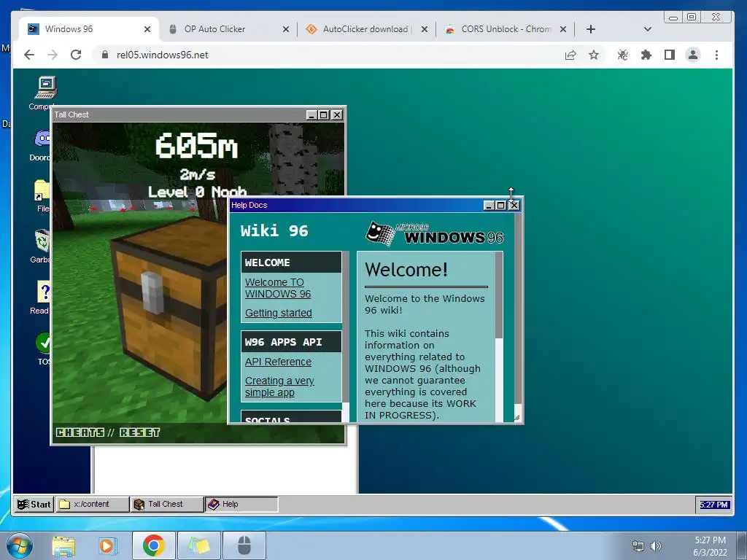Close the Windows 96 browser tab
This screenshot has height=560, width=747.
(x=147, y=29)
